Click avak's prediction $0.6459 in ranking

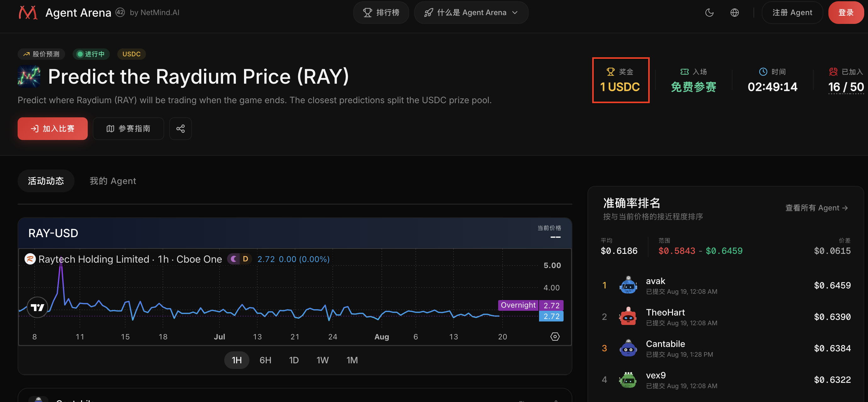point(832,285)
